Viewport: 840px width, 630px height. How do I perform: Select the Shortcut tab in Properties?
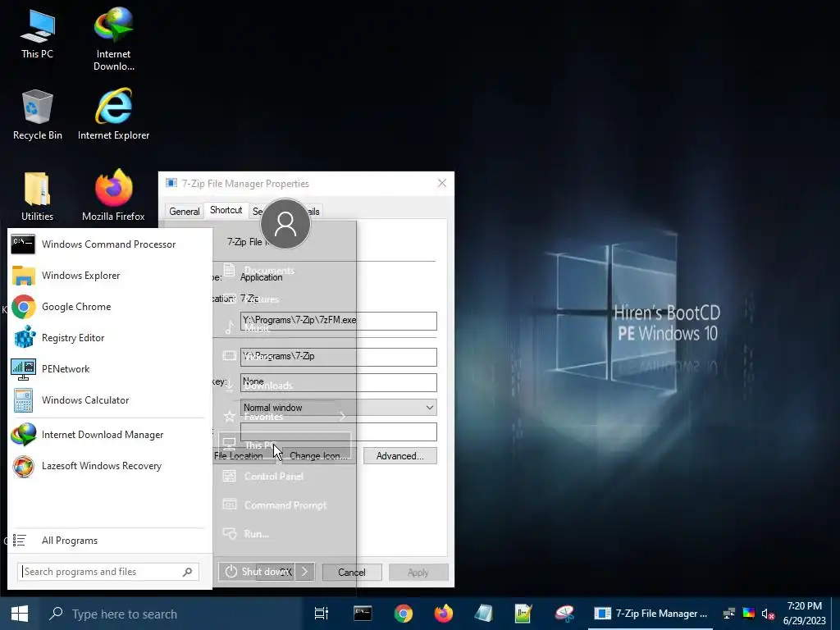point(226,210)
